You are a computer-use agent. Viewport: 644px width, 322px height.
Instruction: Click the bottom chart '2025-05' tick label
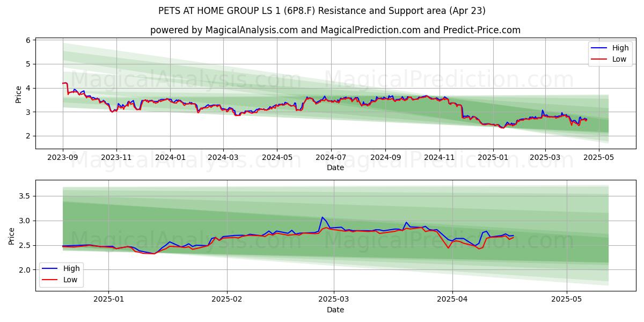tap(567, 299)
